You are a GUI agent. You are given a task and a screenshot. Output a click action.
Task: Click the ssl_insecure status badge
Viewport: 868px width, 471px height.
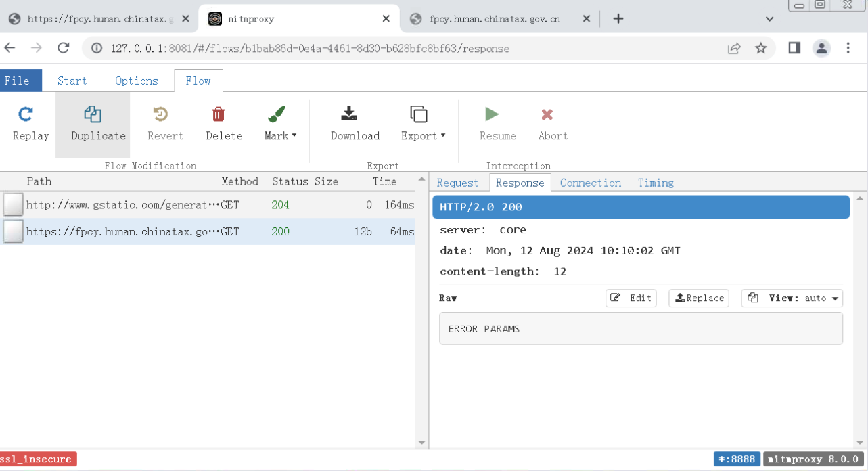pos(38,459)
